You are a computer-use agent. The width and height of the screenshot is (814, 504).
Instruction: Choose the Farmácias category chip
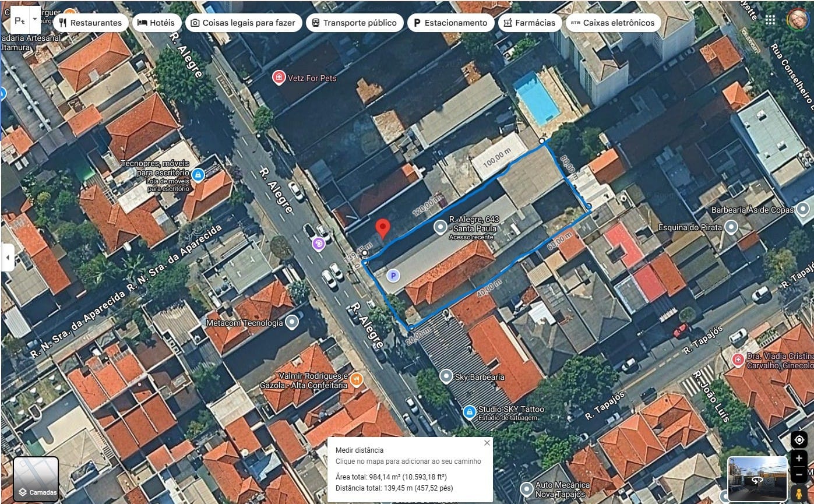pos(529,23)
